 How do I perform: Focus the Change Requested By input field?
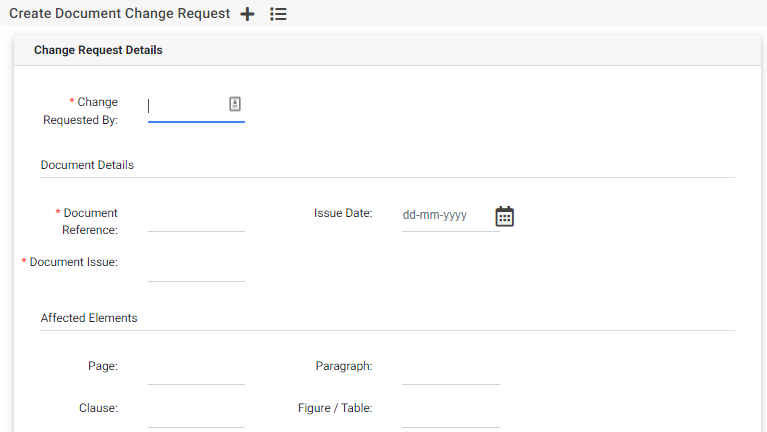tap(187, 106)
